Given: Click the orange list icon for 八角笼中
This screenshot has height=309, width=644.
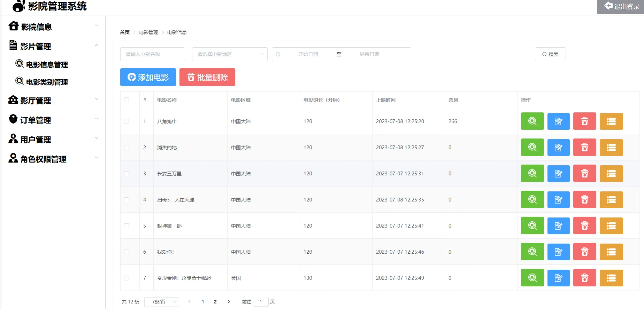Looking at the screenshot, I should click(611, 121).
